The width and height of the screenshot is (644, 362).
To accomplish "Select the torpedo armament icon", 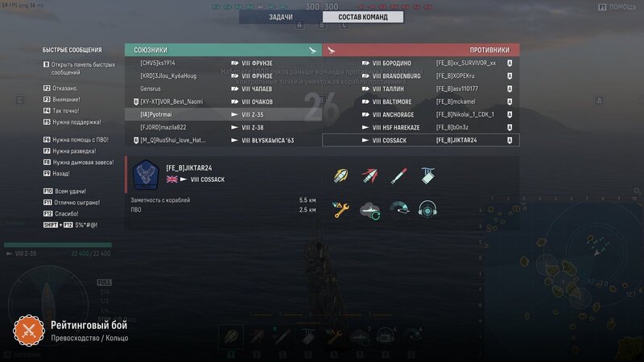I will pos(398,176).
